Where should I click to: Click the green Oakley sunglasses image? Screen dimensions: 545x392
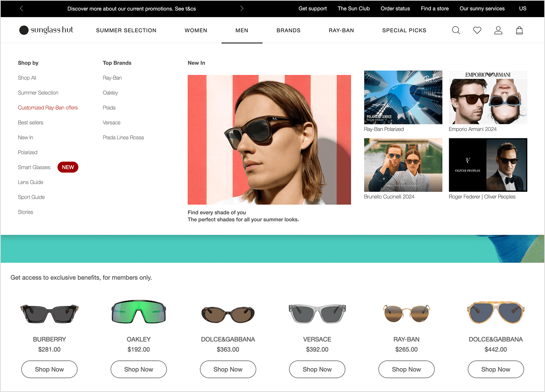tap(139, 312)
